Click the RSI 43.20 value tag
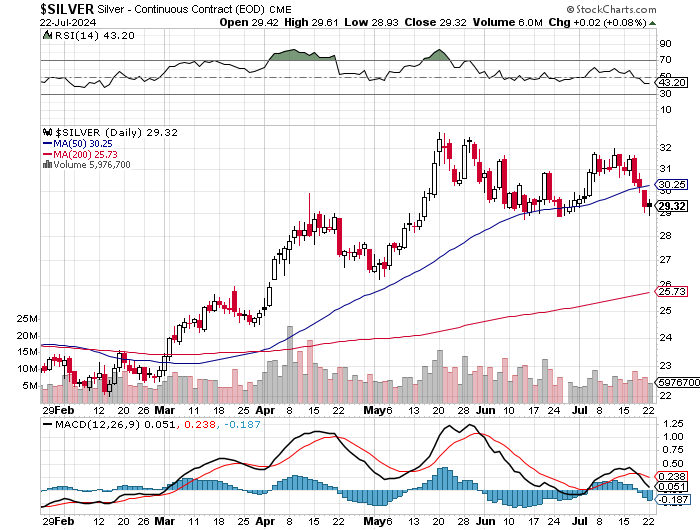700x530 pixels. pos(673,81)
